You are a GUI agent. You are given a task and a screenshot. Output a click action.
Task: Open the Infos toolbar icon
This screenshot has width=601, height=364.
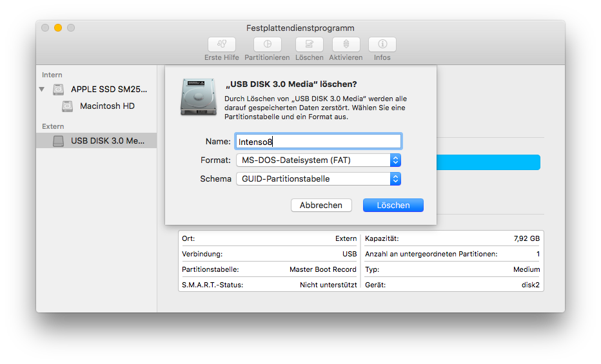(x=382, y=44)
